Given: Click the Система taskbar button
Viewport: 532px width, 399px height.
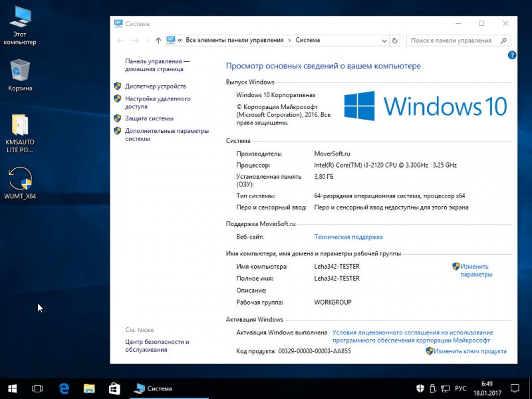Looking at the screenshot, I should (170, 388).
